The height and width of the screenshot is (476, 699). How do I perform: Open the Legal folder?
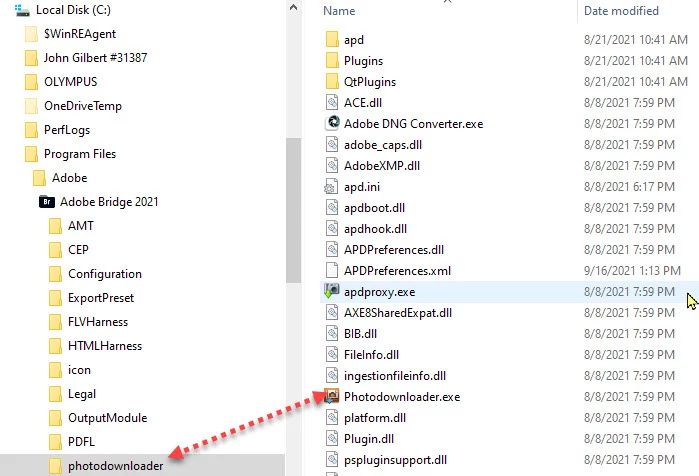72,394
